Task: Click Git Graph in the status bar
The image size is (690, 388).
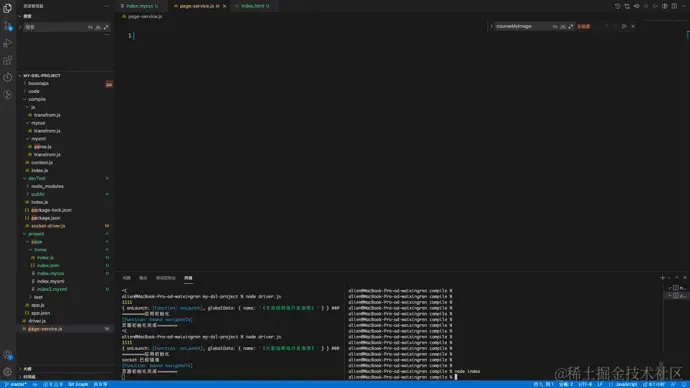Action: coord(78,384)
